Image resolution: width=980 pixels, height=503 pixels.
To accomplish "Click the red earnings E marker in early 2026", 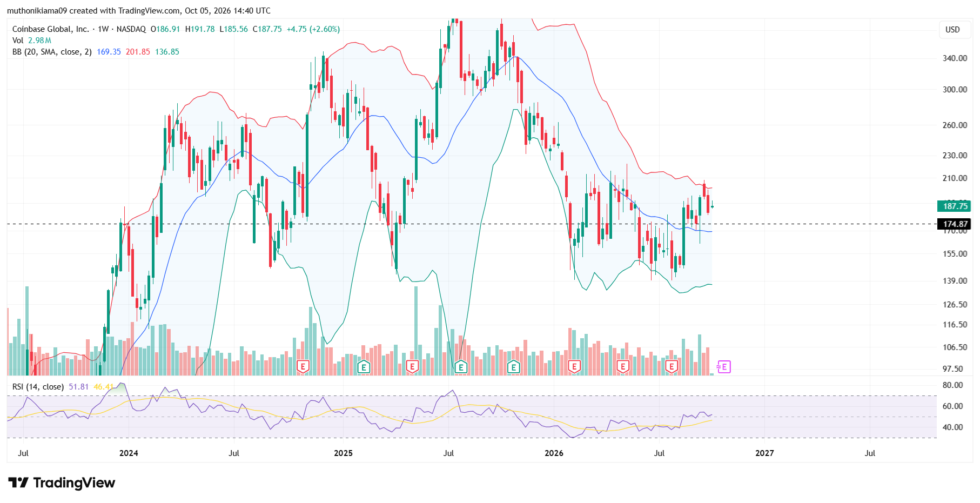I will [x=574, y=367].
